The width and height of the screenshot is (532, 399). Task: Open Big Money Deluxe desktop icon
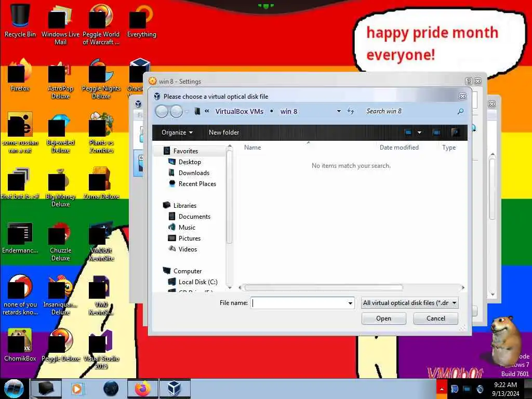click(60, 187)
